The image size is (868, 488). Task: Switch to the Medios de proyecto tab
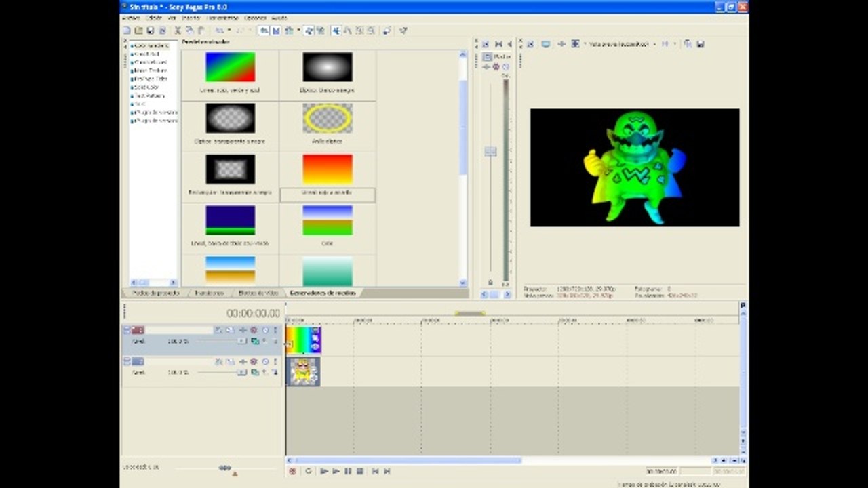tap(155, 293)
